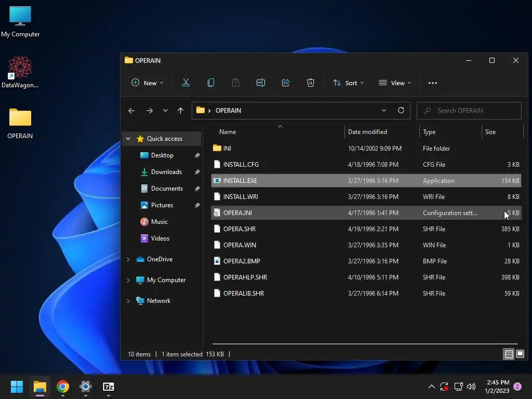Switch to details view layout icon
This screenshot has width=532, height=399.
pyautogui.click(x=509, y=354)
